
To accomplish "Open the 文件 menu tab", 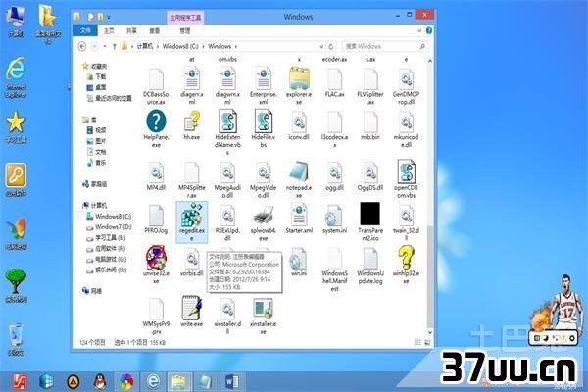I will tap(85, 30).
